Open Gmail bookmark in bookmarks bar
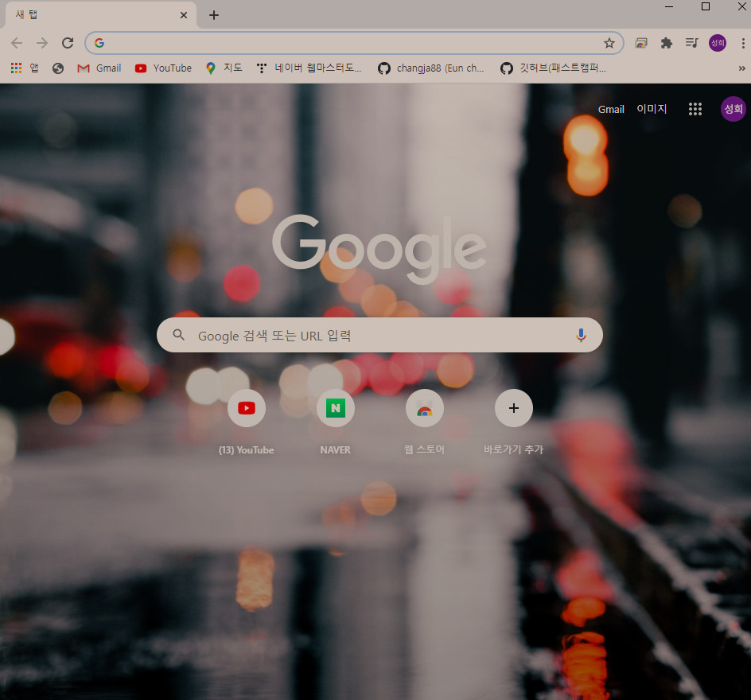This screenshot has width=751, height=700. pyautogui.click(x=99, y=68)
